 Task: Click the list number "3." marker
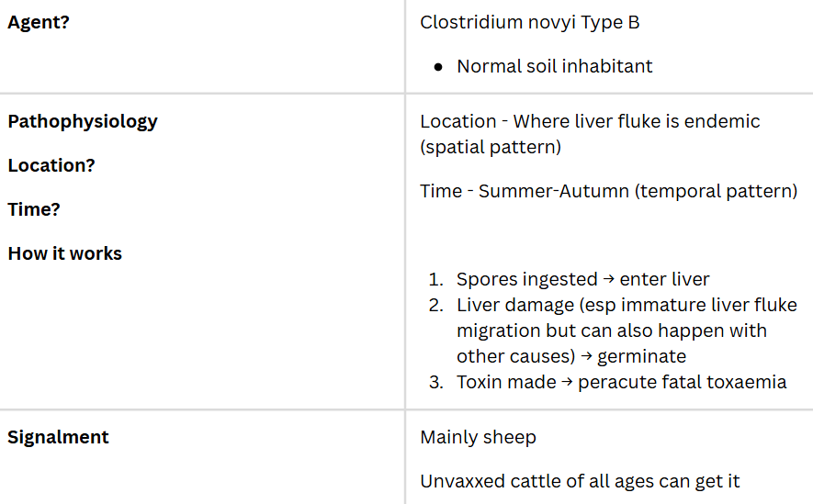[436, 382]
